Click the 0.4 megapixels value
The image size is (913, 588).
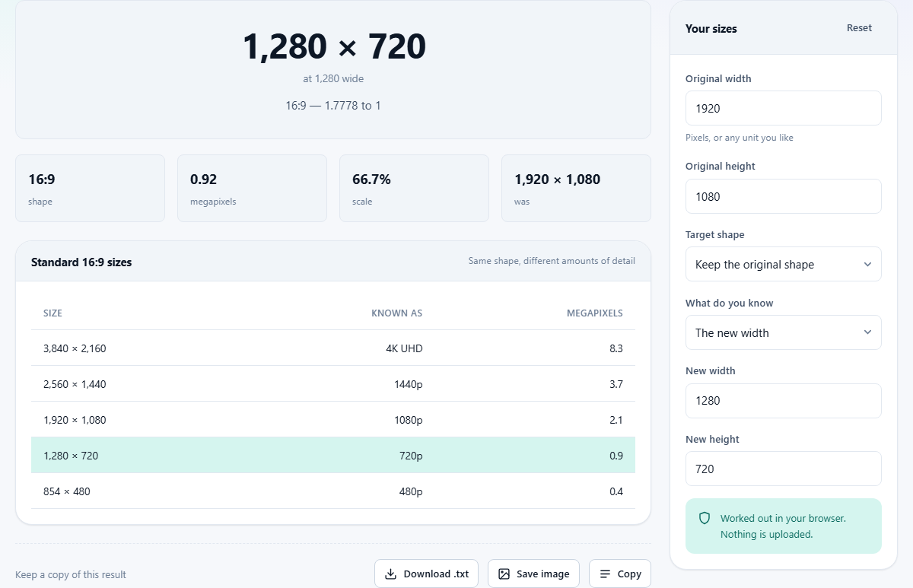616,491
